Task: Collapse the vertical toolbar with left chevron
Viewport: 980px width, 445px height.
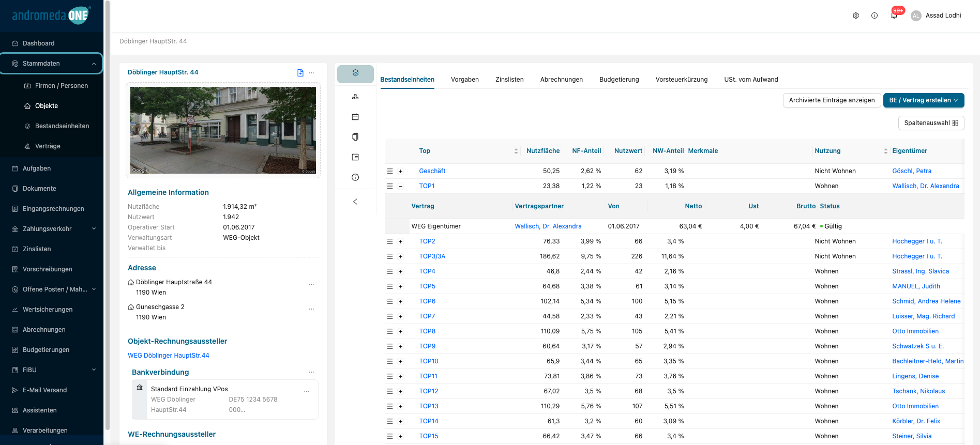Action: coord(355,202)
